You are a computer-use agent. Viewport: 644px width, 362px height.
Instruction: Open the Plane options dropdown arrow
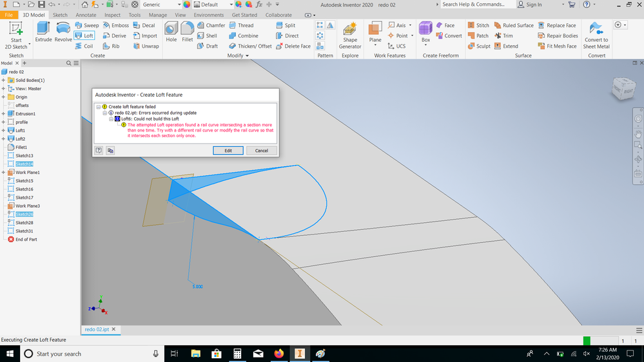pos(375,44)
